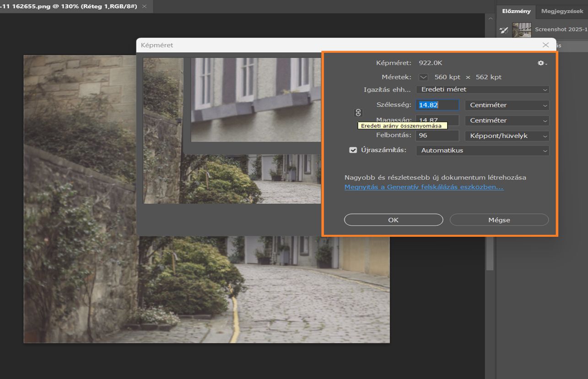This screenshot has width=588, height=379.
Task: Open the Magasság unit Centiméter dropdown
Action: click(507, 121)
